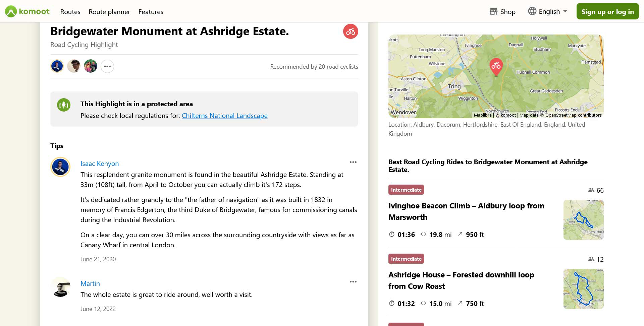The height and width of the screenshot is (326, 644).
Task: Expand the English language dropdown
Action: (x=565, y=11)
